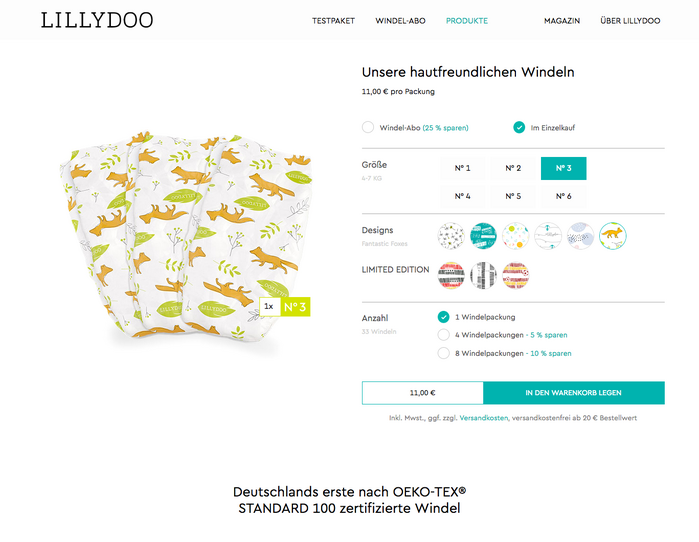Choose 8 Windelpackungen quantity option
Screen dimensions: 699x542
point(443,353)
